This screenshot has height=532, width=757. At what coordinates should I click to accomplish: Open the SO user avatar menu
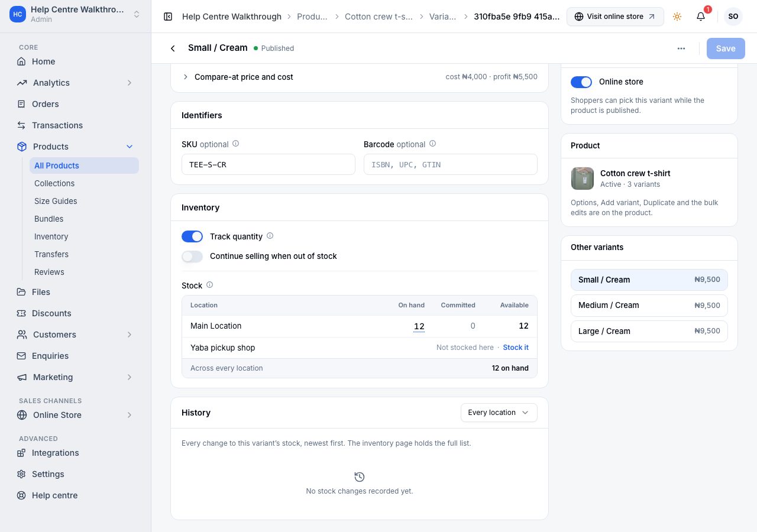click(x=733, y=17)
